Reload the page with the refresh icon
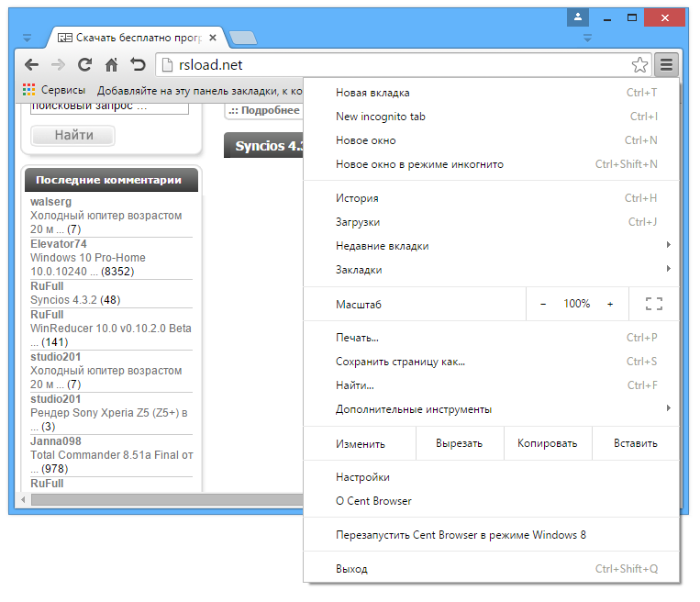Viewport: 700px width, 602px height. (x=84, y=65)
